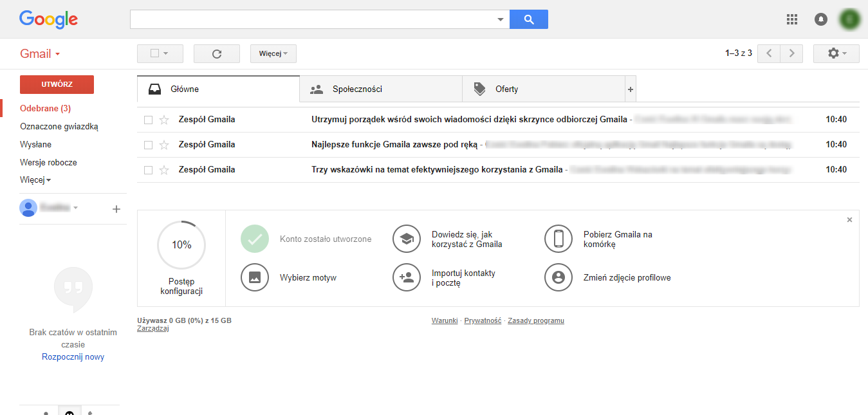Screen dimensions: 868x415
Task: Open the chat username status dropdown
Action: 75,208
